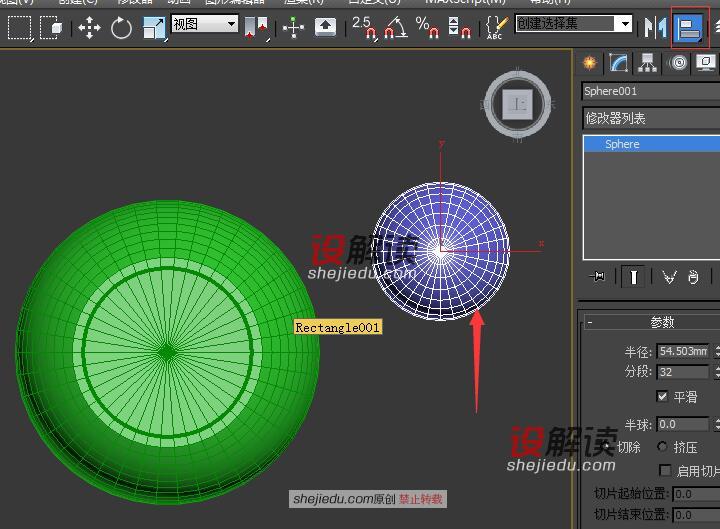Click the 半球 hemisphere value field
The image size is (720, 529).
coord(683,424)
